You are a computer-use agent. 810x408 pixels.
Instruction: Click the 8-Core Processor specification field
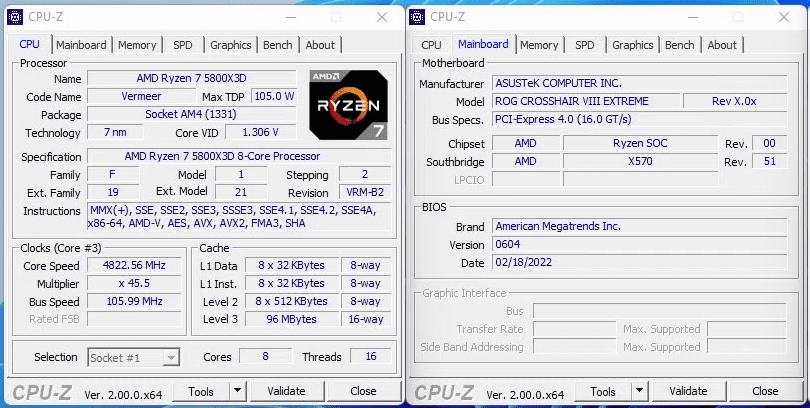(x=239, y=156)
